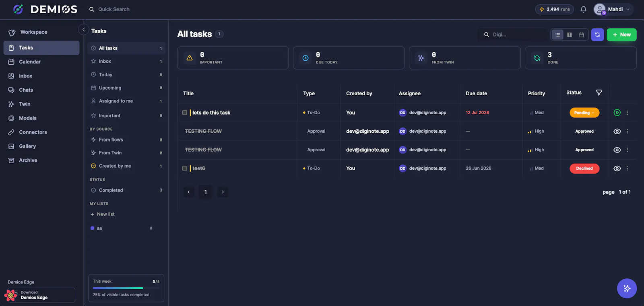Select Inbox filter in Tasks panel
Viewport: 644px width, 306px height.
pyautogui.click(x=126, y=62)
